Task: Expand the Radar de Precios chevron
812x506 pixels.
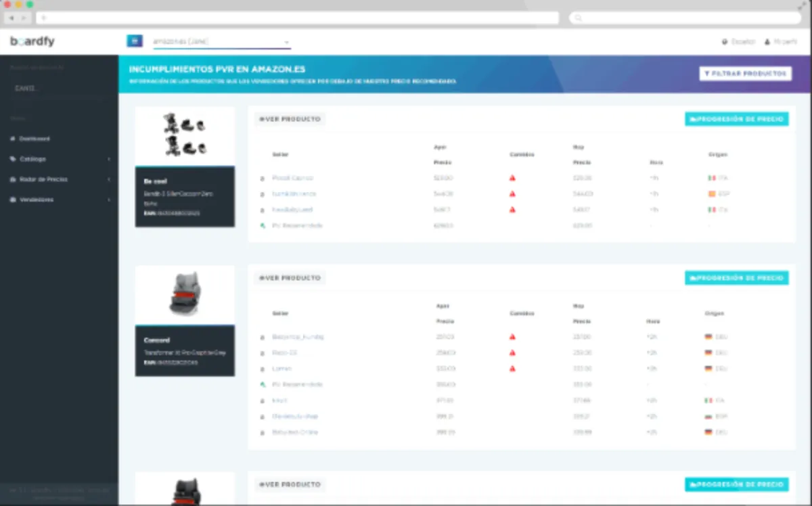Action: [x=109, y=179]
